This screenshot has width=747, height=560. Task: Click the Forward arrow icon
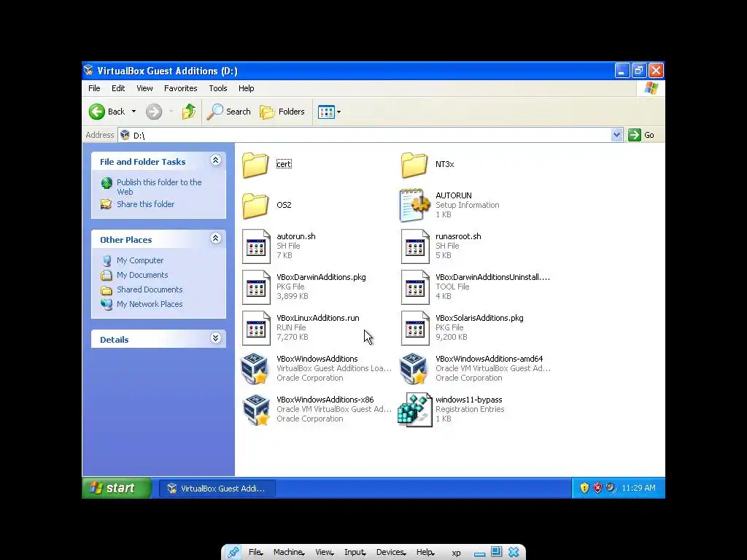tap(153, 112)
